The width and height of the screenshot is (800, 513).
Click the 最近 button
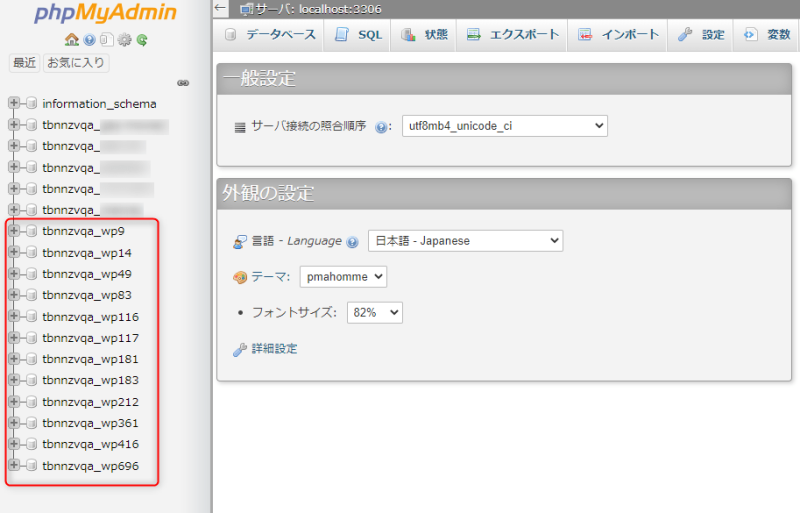[24, 63]
